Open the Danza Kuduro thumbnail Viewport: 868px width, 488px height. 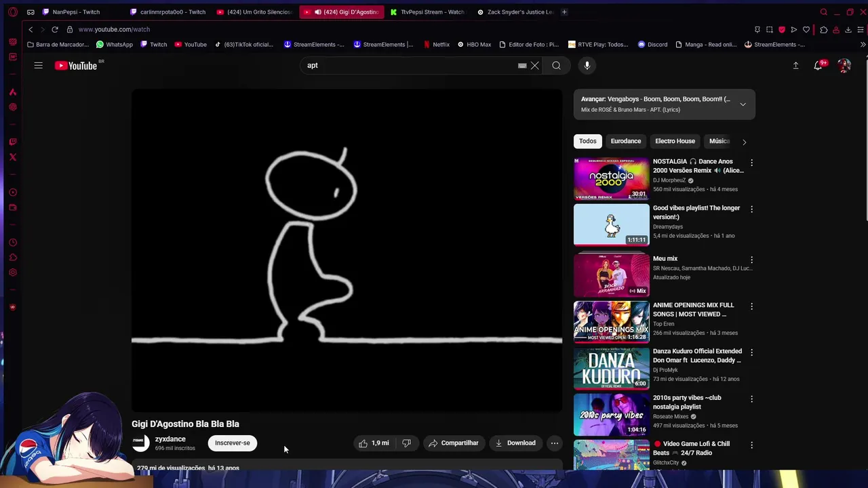[612, 369]
